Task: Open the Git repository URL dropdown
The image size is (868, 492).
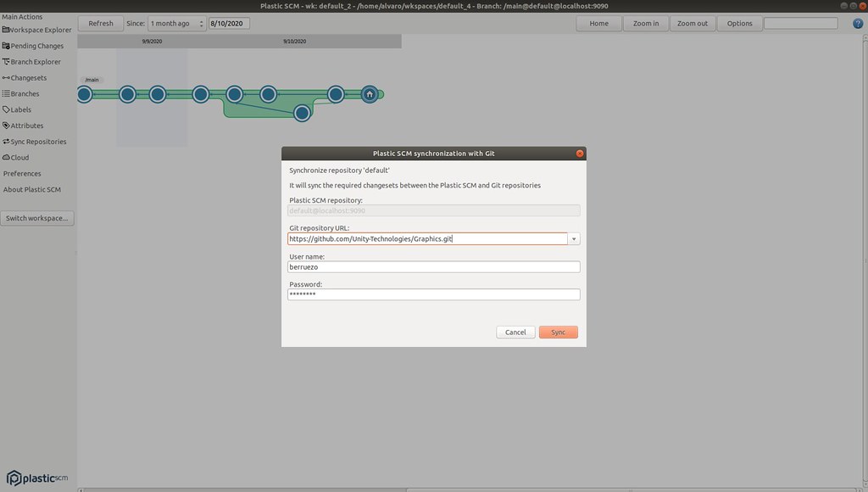Action: point(574,238)
